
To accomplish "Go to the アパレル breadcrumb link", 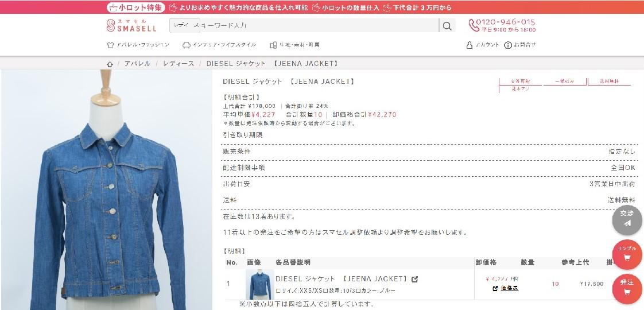I will (x=138, y=64).
